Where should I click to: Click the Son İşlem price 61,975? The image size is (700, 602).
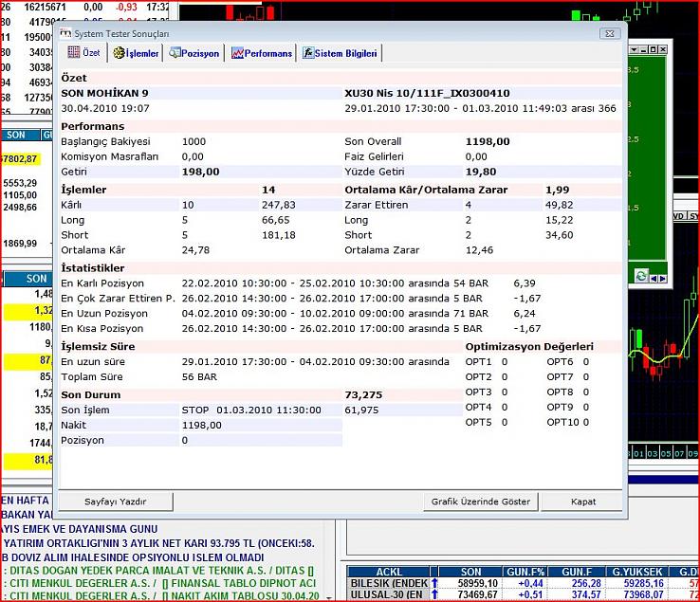(361, 410)
